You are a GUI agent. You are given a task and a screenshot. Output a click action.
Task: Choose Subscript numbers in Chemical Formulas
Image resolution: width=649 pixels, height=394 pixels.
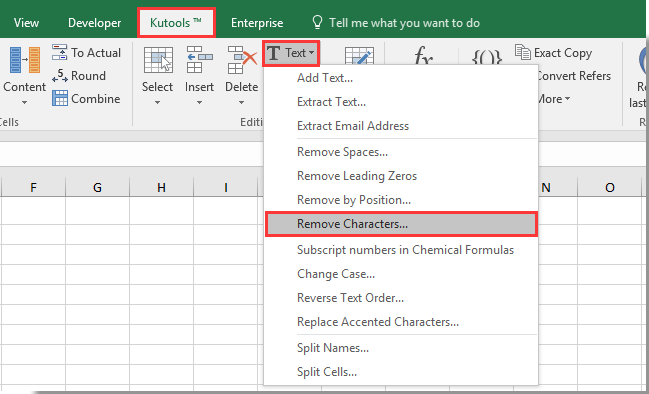tap(401, 250)
